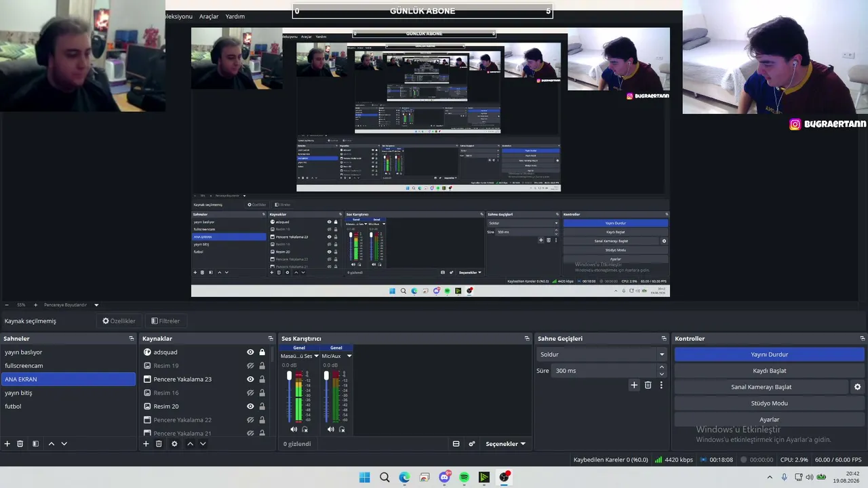Toggle lock on Resim 20 source
This screenshot has width=868, height=488.
pyautogui.click(x=262, y=407)
